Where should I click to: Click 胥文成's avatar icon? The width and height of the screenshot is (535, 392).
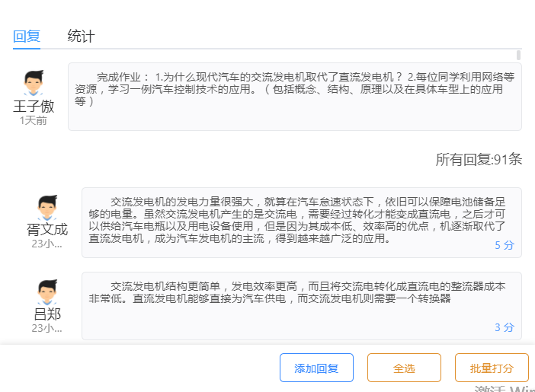(x=47, y=208)
